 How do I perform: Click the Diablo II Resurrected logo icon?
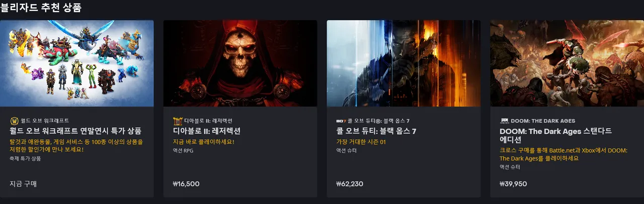point(177,121)
